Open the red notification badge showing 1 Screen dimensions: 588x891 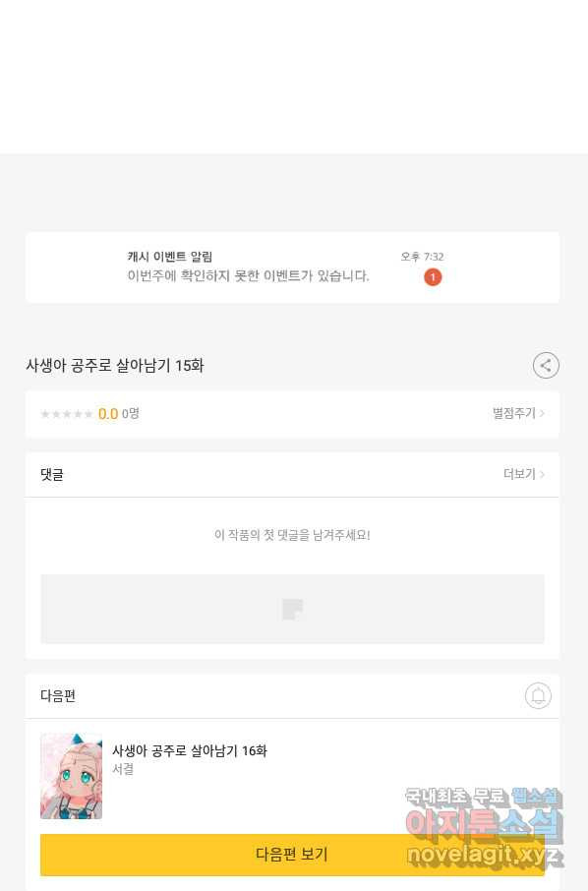coord(433,277)
